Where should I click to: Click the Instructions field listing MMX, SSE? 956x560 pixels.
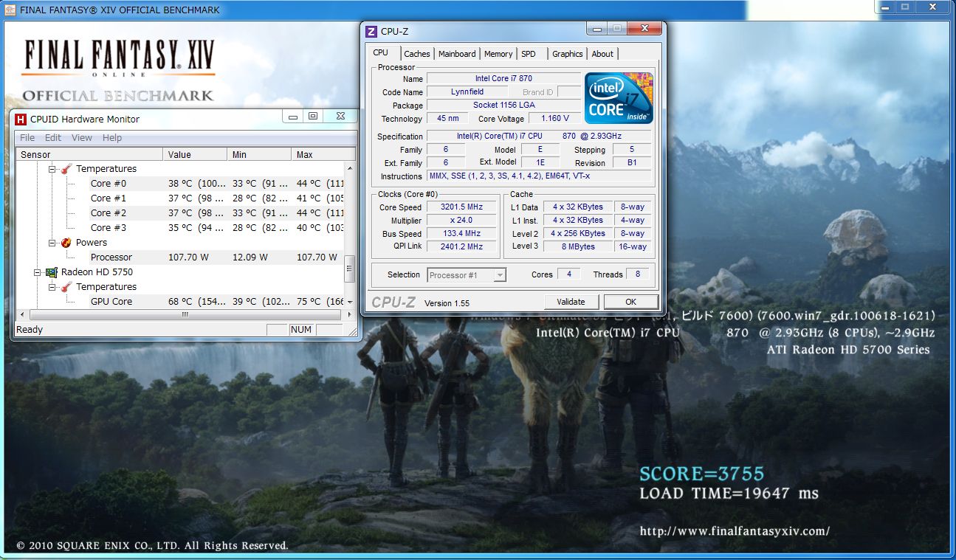[x=539, y=176]
